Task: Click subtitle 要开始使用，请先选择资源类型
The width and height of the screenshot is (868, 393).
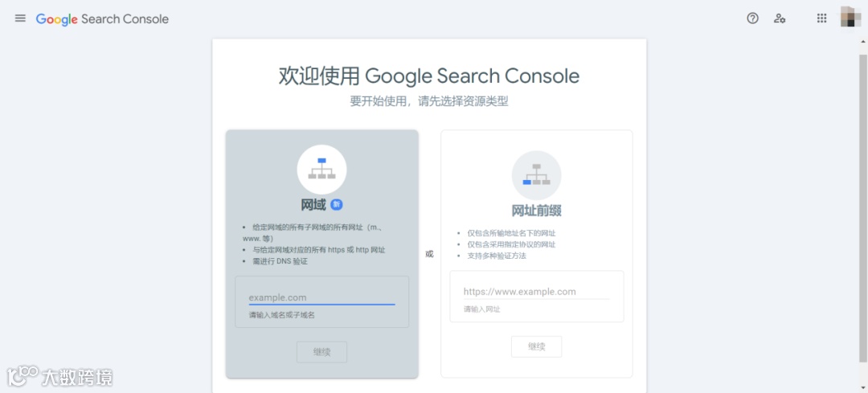Action: tap(429, 101)
